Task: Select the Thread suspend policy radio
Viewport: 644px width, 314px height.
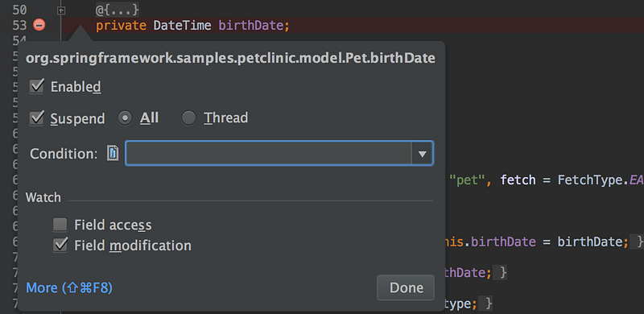Action: click(188, 118)
